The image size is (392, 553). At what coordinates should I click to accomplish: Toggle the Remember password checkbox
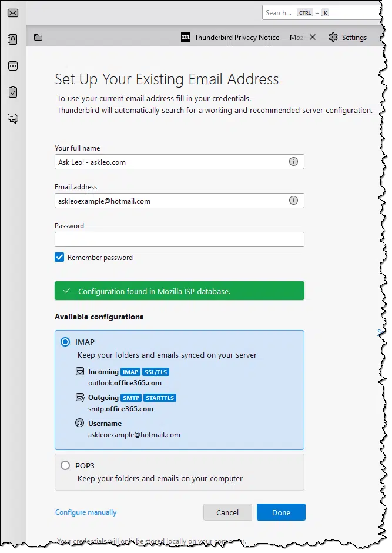(59, 257)
